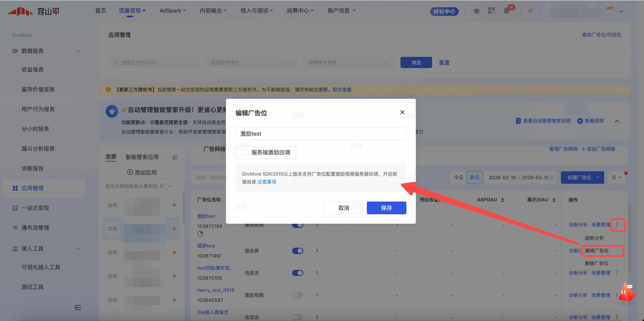Open the grid apps icon in header
Image resolution: width=644 pixels, height=321 pixels.
click(491, 11)
